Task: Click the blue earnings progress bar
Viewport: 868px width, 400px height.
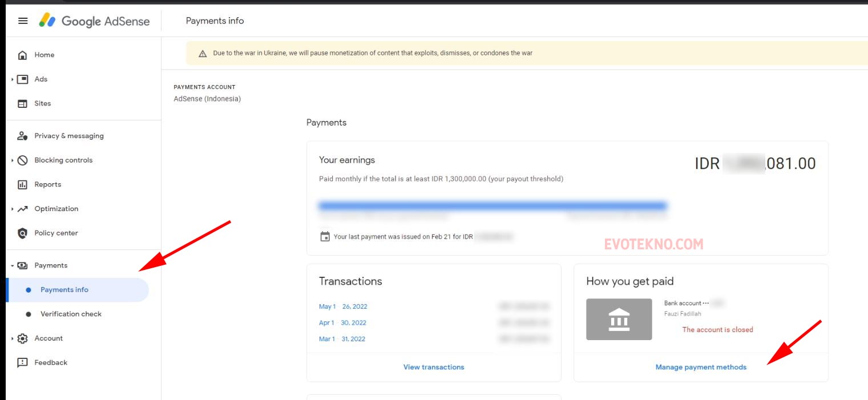Action: 493,205
